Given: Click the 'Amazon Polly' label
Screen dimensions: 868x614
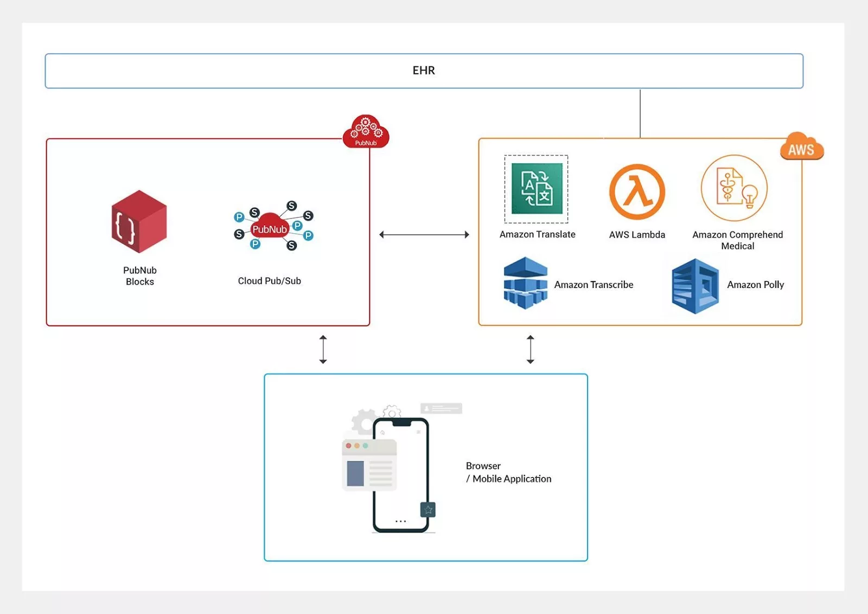Looking at the screenshot, I should point(755,285).
